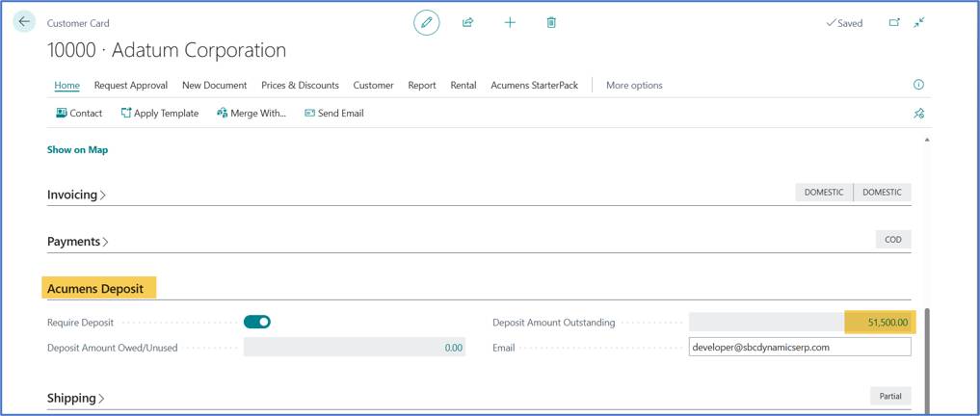The width and height of the screenshot is (980, 416).
Task: Open the Report menu
Action: pos(422,85)
